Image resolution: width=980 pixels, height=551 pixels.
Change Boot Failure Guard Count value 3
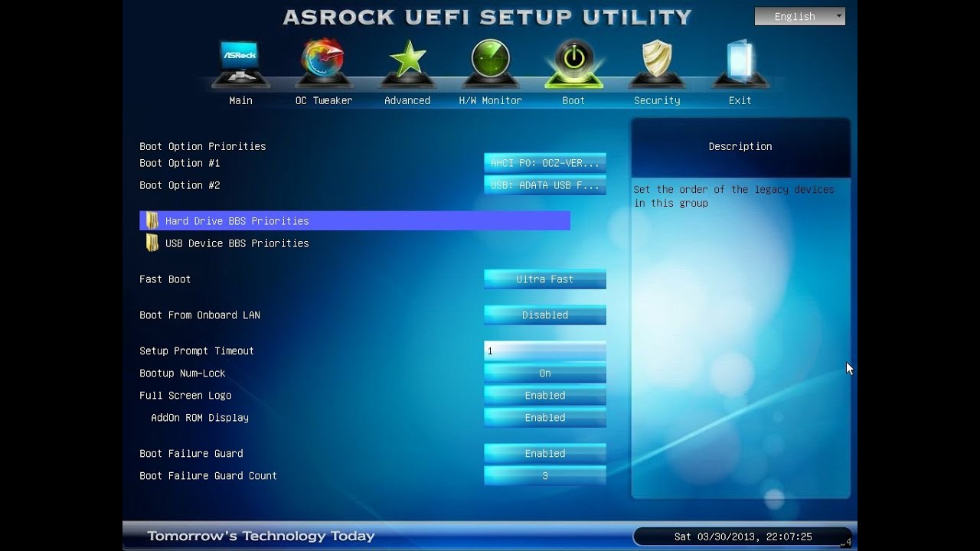[x=545, y=476]
